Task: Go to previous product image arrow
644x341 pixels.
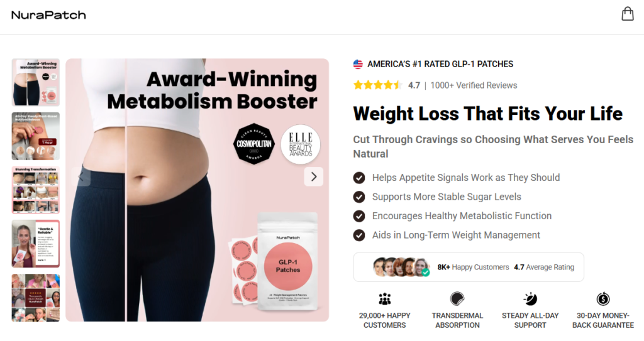Action: click(81, 176)
